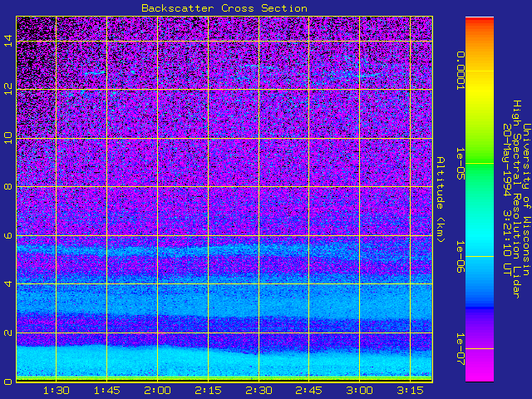Click the altitude label 6
Screen dimensions: 532x399
click(8, 235)
